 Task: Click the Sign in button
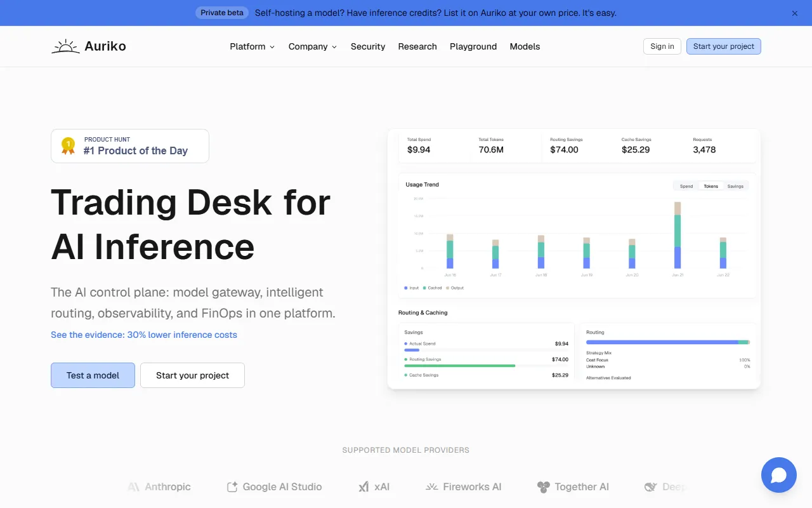click(x=662, y=46)
